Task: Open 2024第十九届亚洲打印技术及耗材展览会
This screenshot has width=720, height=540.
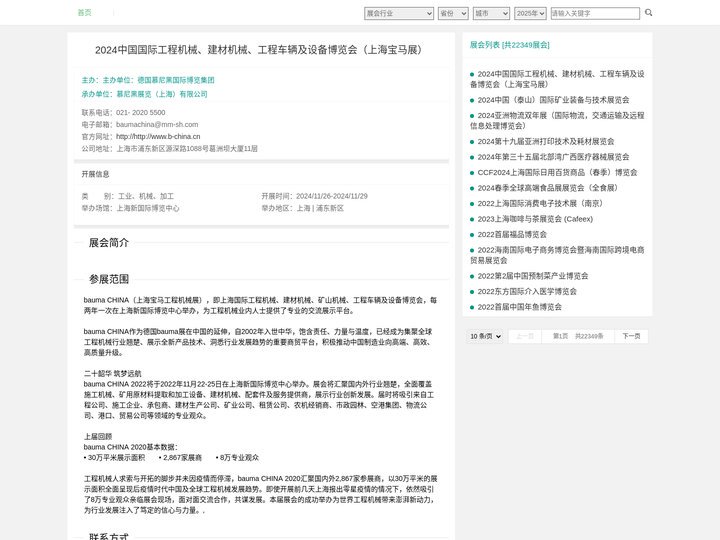Action: pyautogui.click(x=546, y=141)
